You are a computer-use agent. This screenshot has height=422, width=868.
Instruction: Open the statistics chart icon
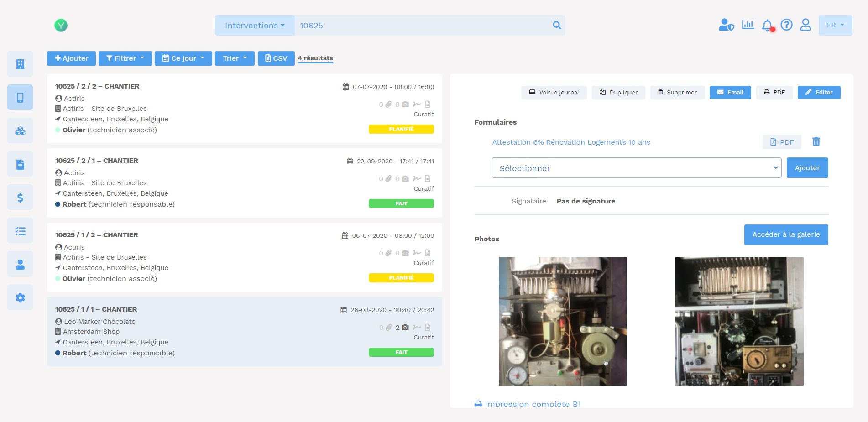coord(748,25)
